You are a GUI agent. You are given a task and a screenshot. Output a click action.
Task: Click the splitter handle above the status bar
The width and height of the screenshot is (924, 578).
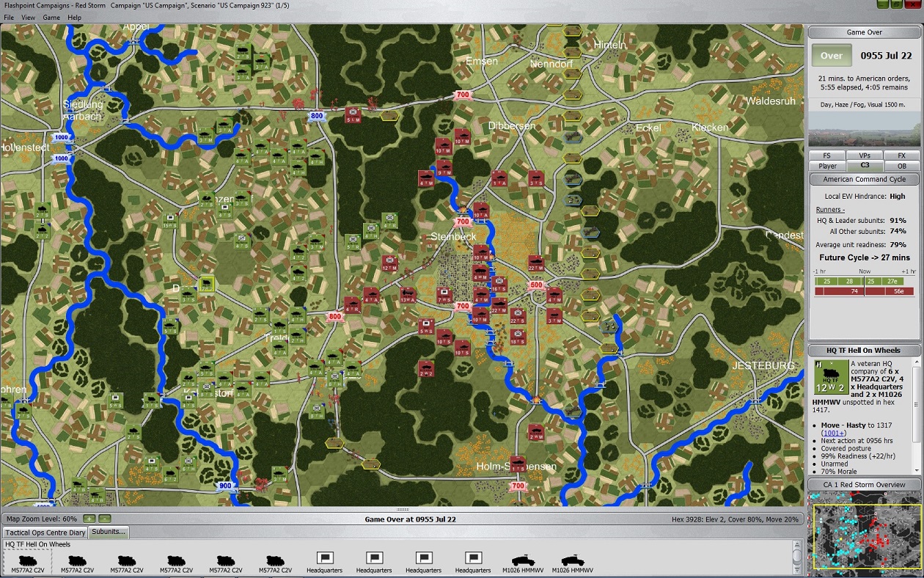coord(403,509)
